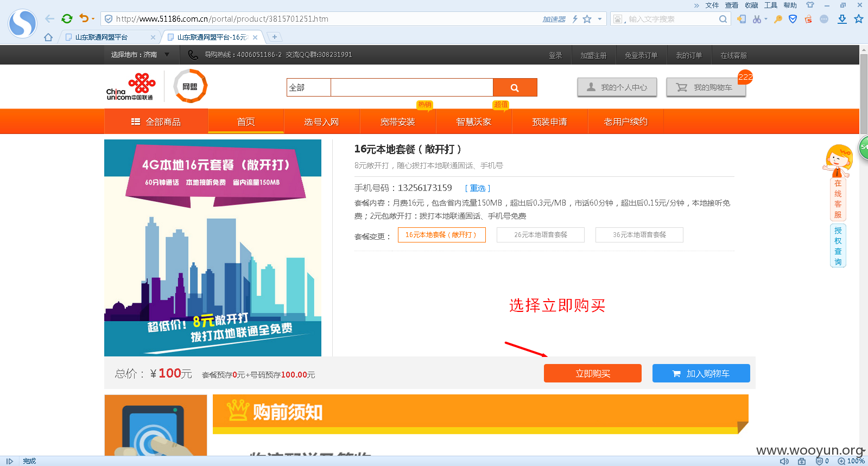This screenshot has height=466, width=868.
Task: Select 36元本地语音套餐 plan option
Action: point(639,235)
